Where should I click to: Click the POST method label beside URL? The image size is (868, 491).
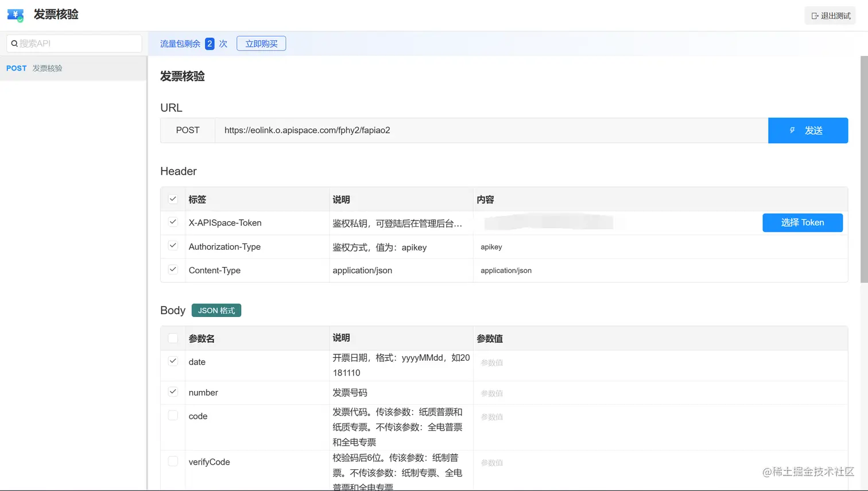[x=188, y=130]
